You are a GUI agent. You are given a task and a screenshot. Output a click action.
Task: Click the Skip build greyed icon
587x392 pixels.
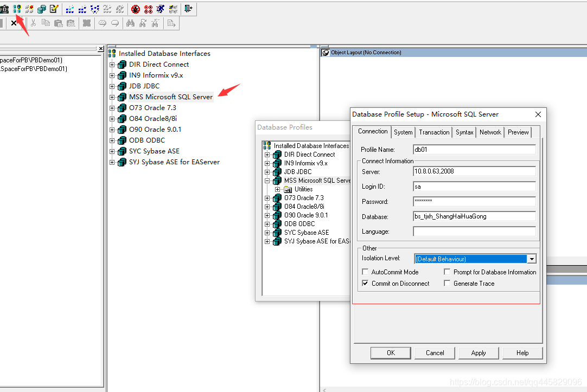pos(107,9)
